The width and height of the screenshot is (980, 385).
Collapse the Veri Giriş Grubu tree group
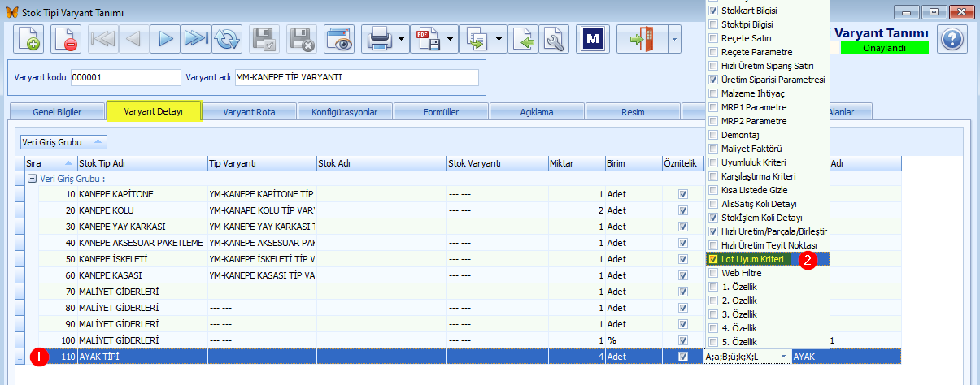coord(32,179)
